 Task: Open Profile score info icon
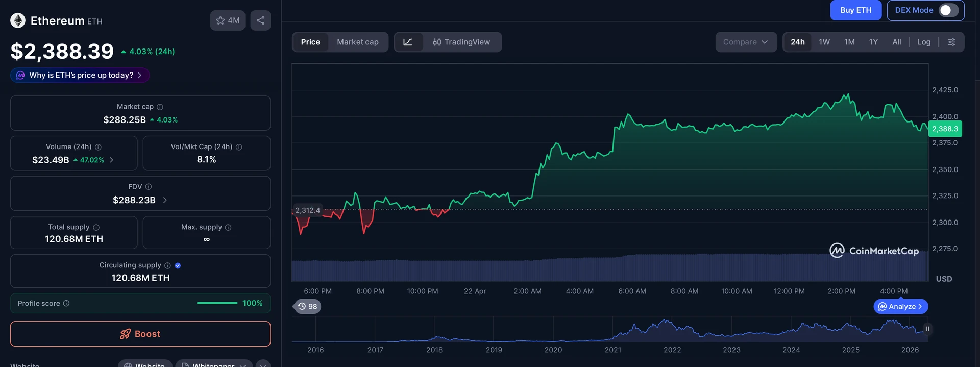[66, 303]
